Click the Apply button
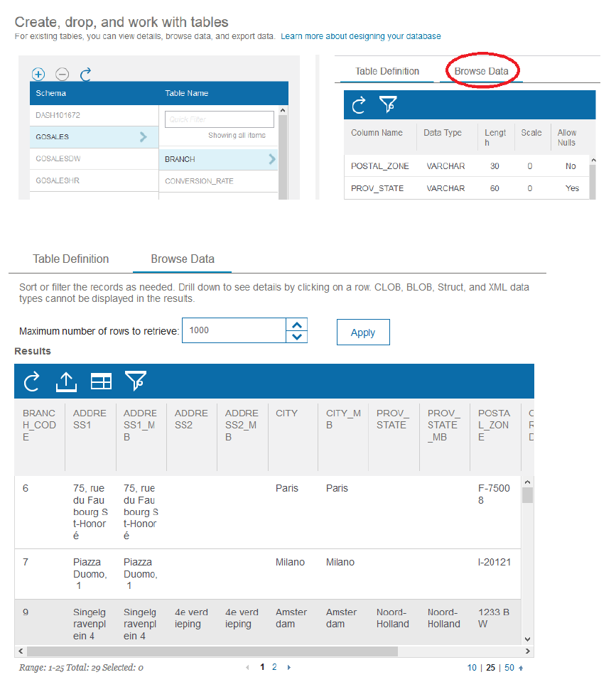Image resolution: width=616 pixels, height=682 pixels. (x=363, y=332)
